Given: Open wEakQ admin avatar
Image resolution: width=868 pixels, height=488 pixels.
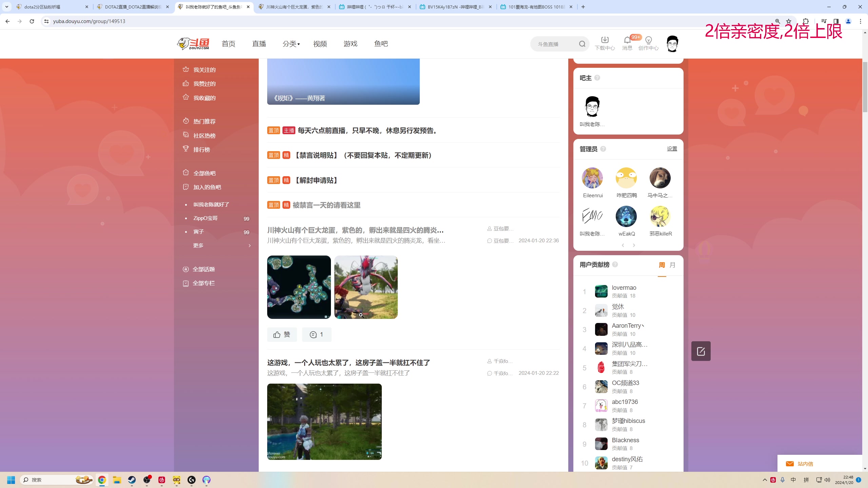Looking at the screenshot, I should point(626,216).
